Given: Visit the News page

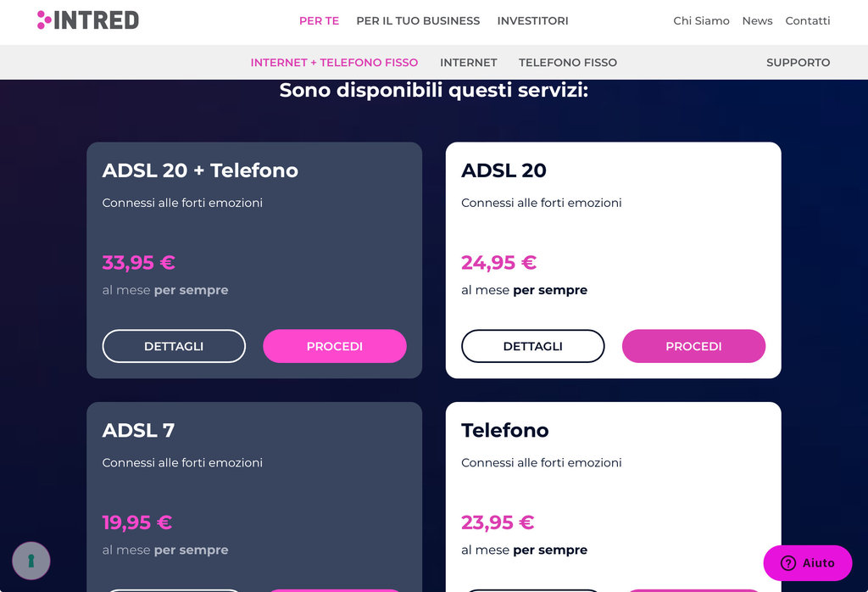Looking at the screenshot, I should tap(757, 20).
